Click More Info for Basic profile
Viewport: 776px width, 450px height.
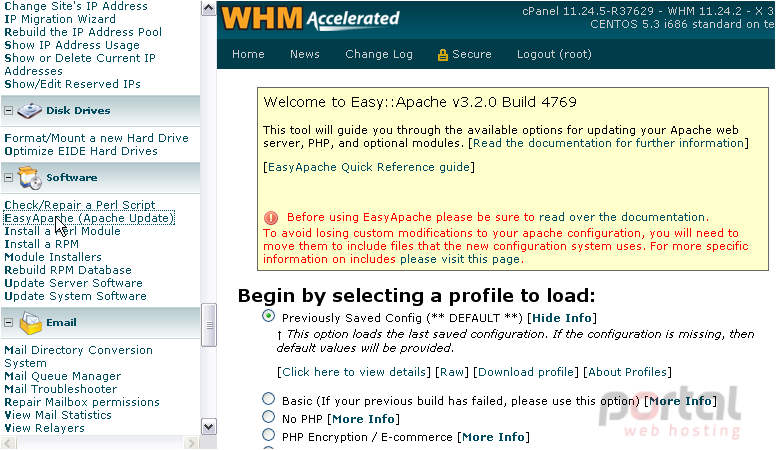click(x=680, y=401)
